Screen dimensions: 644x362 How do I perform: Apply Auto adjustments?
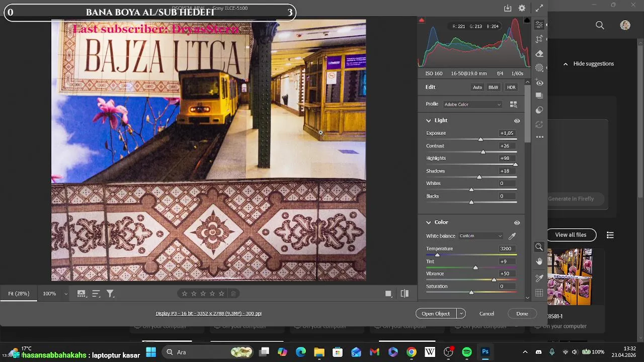[477, 87]
